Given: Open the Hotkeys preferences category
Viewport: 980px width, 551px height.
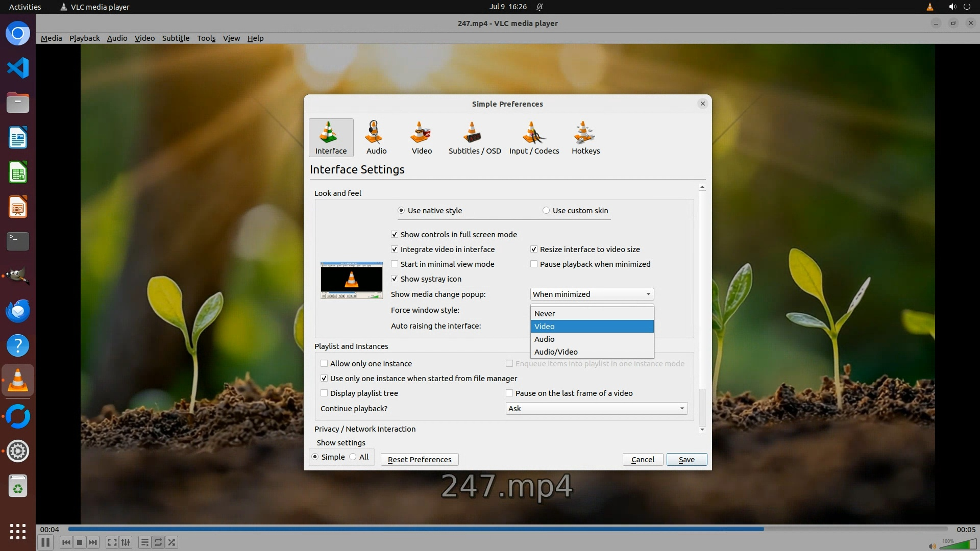Looking at the screenshot, I should (585, 138).
